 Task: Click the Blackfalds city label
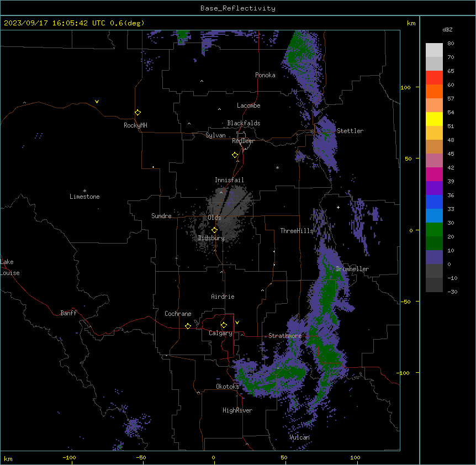(244, 123)
